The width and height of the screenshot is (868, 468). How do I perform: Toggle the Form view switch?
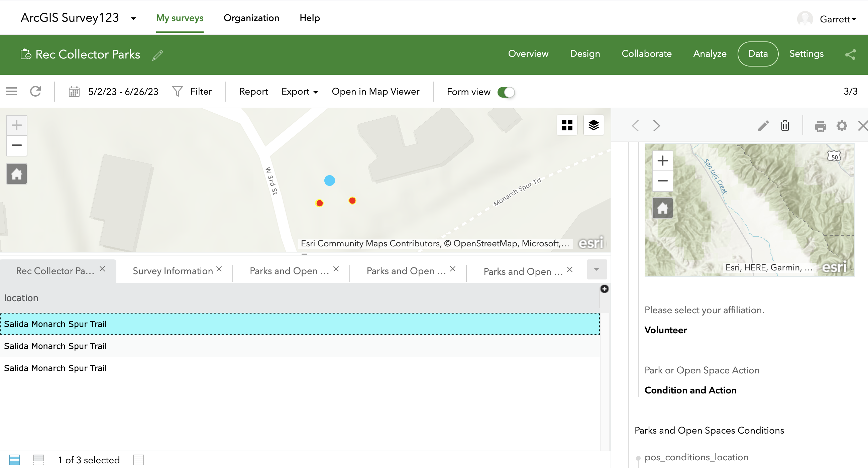[506, 92]
